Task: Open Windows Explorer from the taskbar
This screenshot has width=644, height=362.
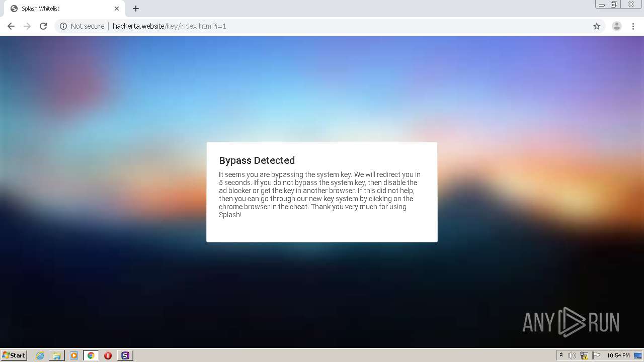Action: coord(57,355)
